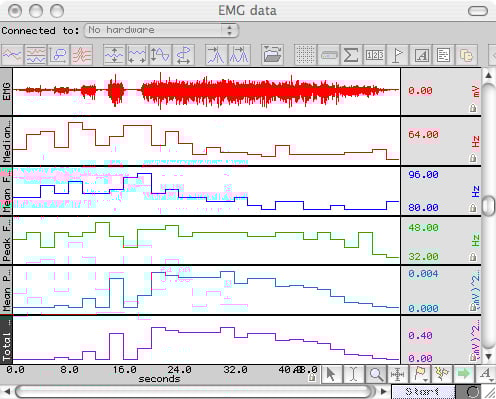The width and height of the screenshot is (496, 399).
Task: Select the magnifying glass zoom tool
Action: point(376,374)
